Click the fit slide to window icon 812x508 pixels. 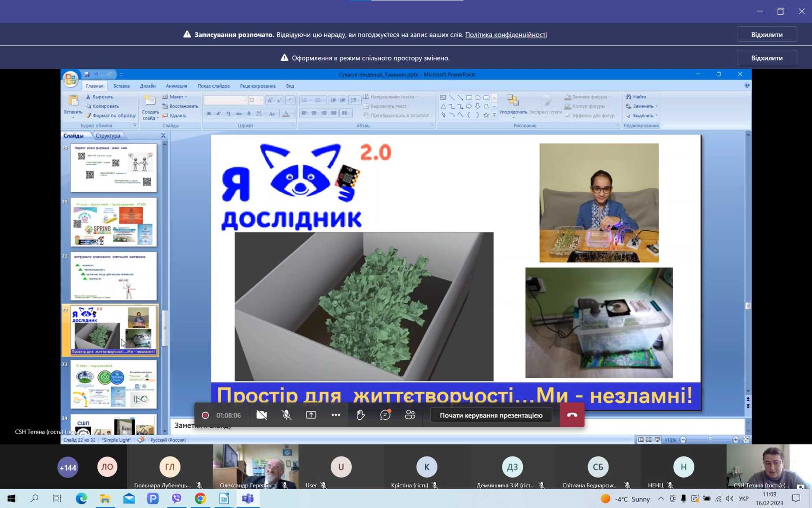point(746,440)
